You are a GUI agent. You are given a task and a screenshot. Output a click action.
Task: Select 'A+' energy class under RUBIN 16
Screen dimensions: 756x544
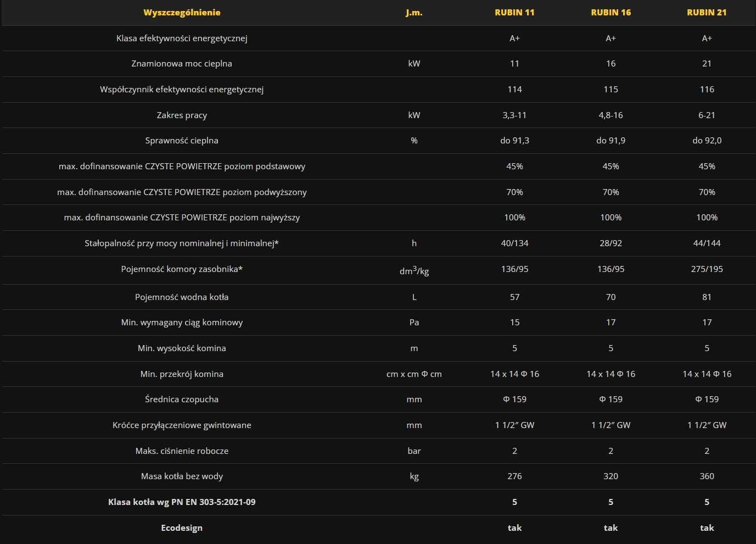click(x=611, y=38)
